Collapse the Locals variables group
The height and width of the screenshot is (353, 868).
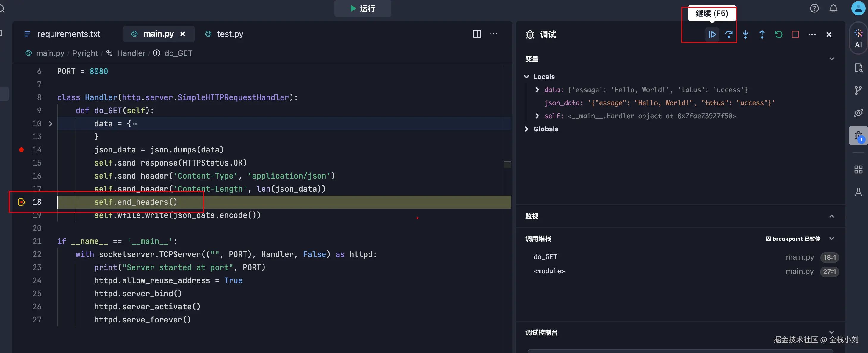[527, 77]
